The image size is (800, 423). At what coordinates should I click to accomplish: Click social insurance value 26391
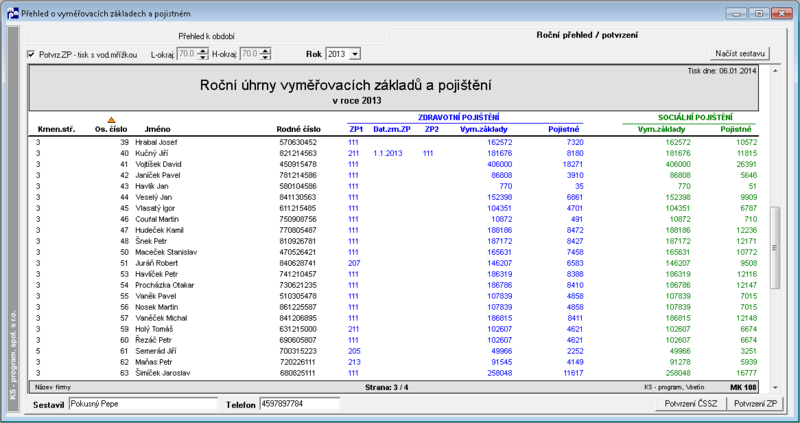point(747,164)
